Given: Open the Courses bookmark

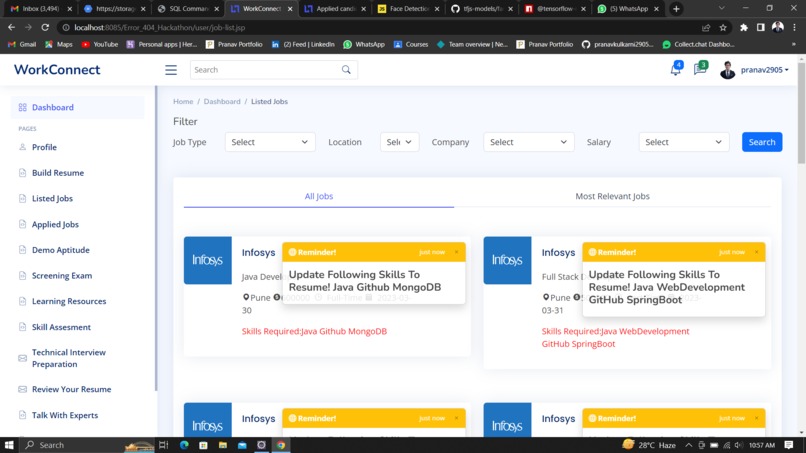Looking at the screenshot, I should point(411,44).
